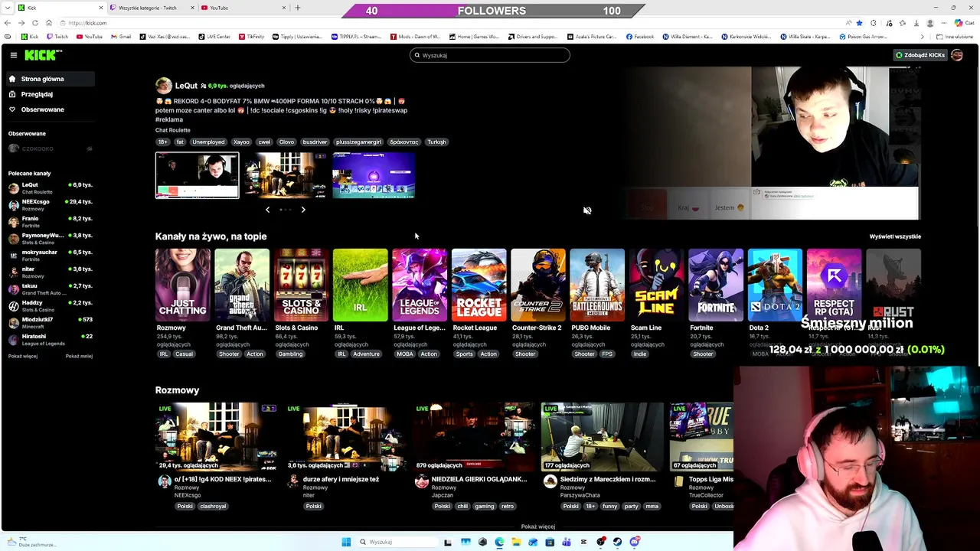The image size is (980, 551).
Task: Open the Slots & Casino category cover
Action: (301, 285)
